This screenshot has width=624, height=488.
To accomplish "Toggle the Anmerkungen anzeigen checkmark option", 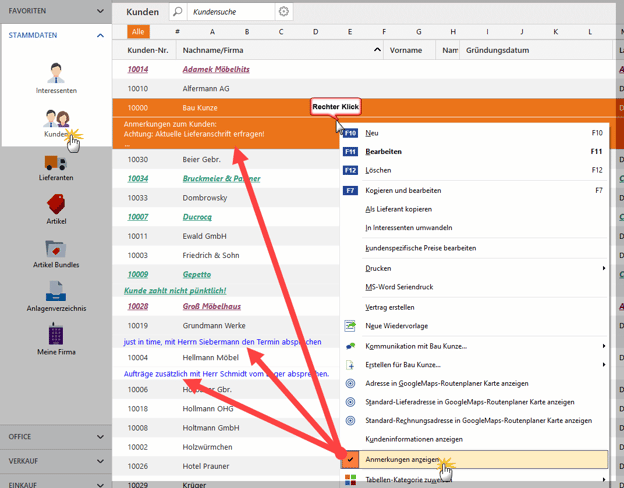I will pyautogui.click(x=402, y=460).
